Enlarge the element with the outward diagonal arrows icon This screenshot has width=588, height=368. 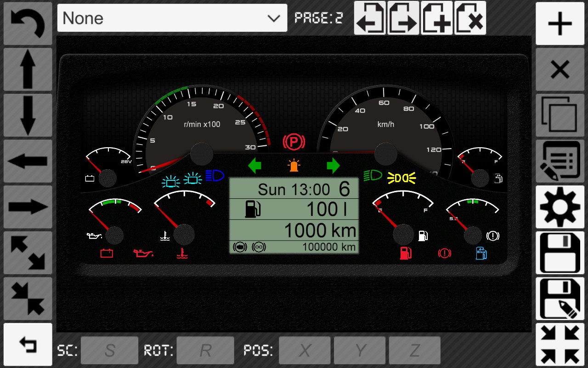(28, 252)
